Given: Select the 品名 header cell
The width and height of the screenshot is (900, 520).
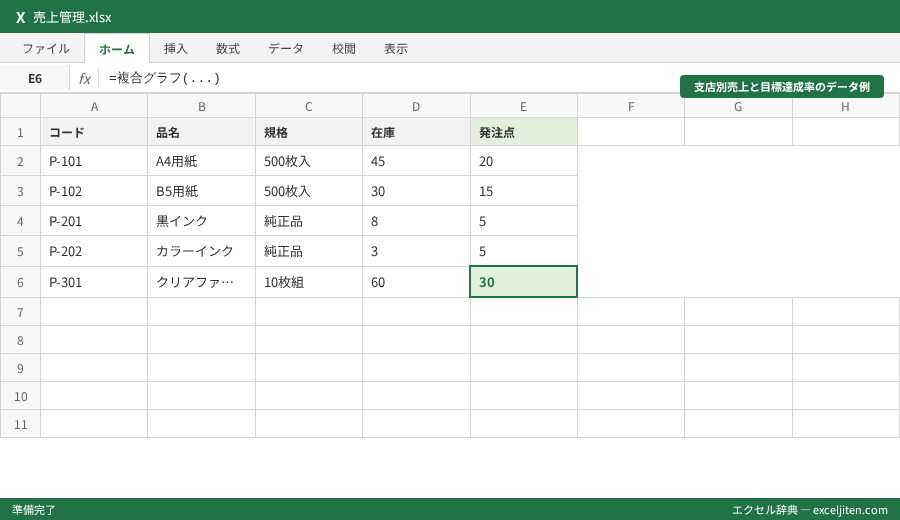Looking at the screenshot, I should [x=201, y=132].
